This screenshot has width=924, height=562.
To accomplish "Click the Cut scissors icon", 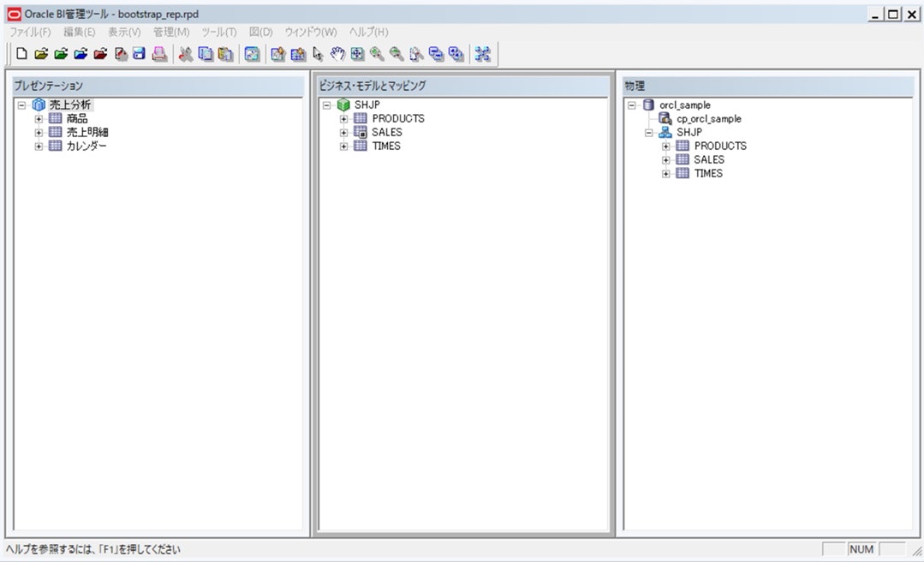I will click(186, 54).
